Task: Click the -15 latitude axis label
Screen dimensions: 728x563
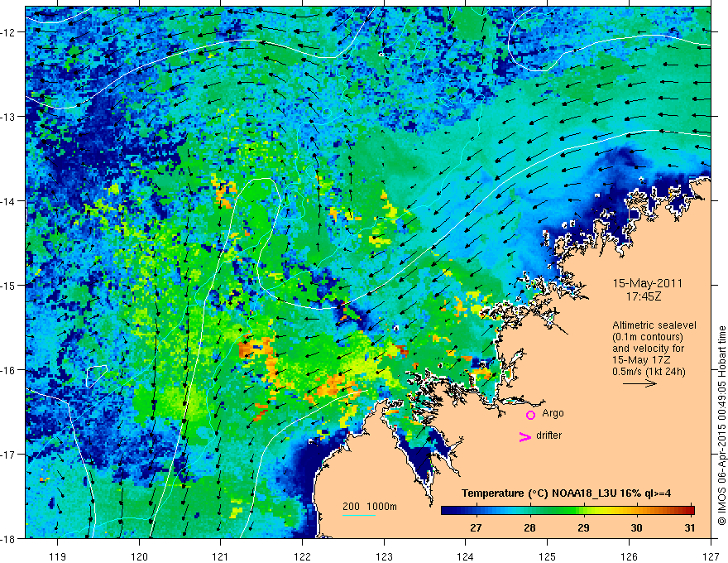Action: [9, 285]
